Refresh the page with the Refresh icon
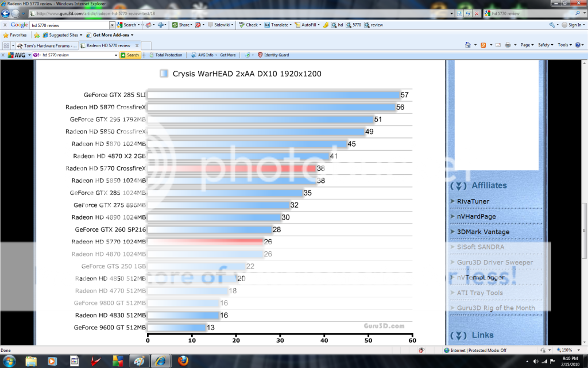This screenshot has height=368, width=588. (468, 14)
